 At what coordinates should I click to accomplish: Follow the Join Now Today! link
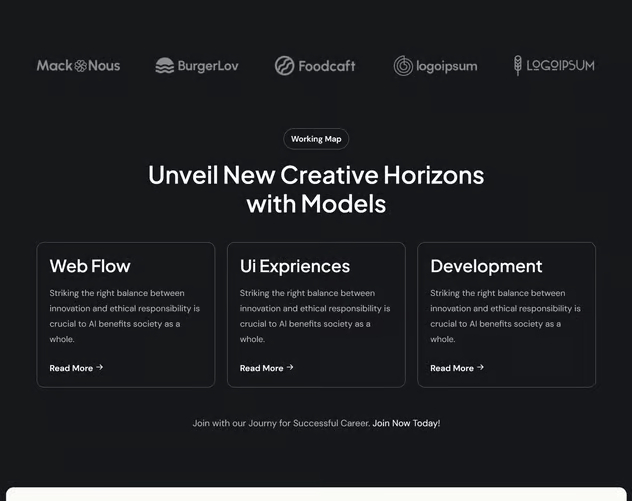pyautogui.click(x=406, y=423)
